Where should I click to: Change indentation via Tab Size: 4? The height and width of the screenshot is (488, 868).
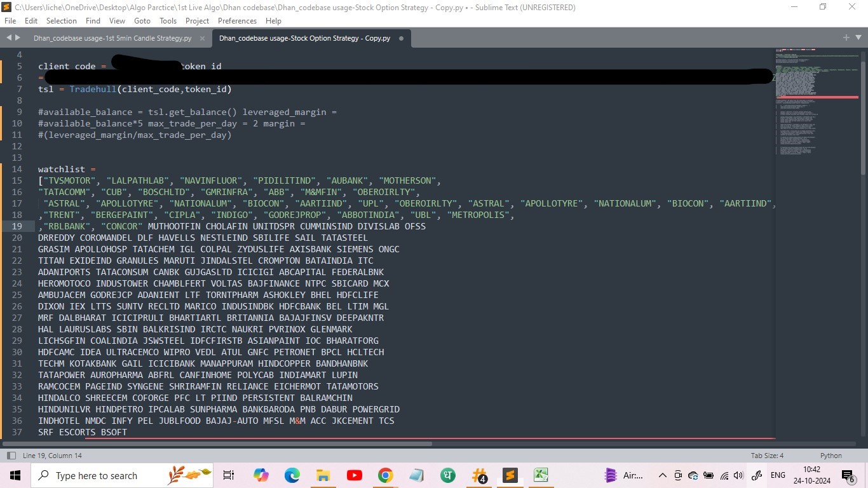point(767,456)
